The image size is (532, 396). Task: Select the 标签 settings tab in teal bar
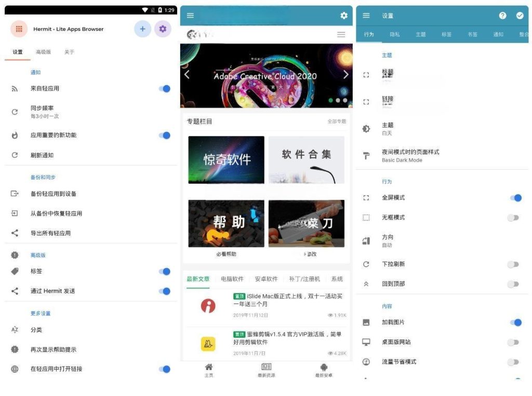click(446, 34)
